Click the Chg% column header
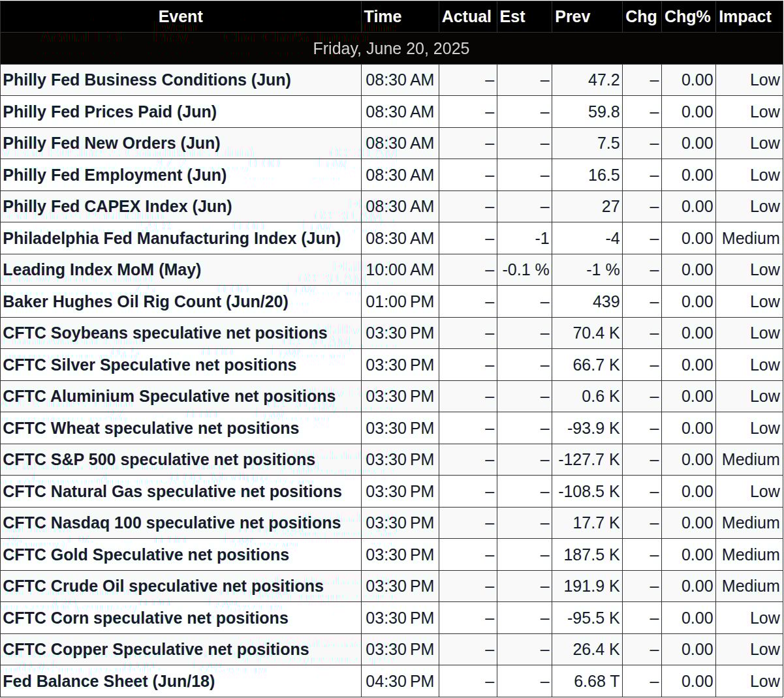The image size is (784, 698). [x=687, y=17]
